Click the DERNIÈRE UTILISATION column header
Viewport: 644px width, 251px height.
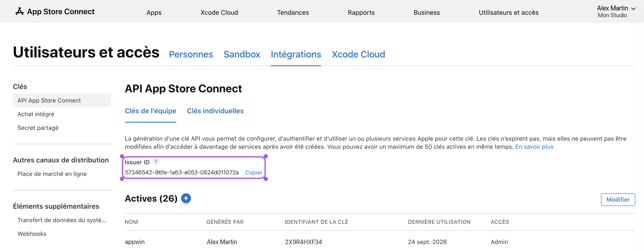439,222
